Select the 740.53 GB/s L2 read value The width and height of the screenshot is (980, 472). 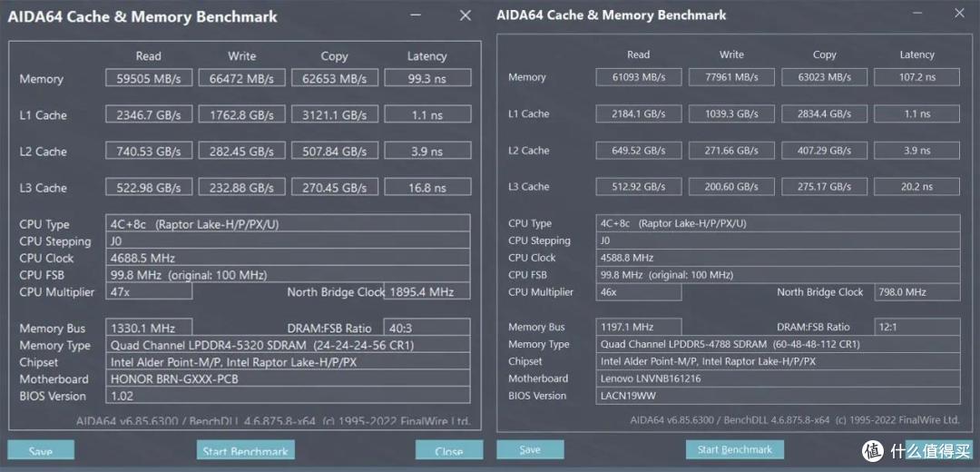149,151
